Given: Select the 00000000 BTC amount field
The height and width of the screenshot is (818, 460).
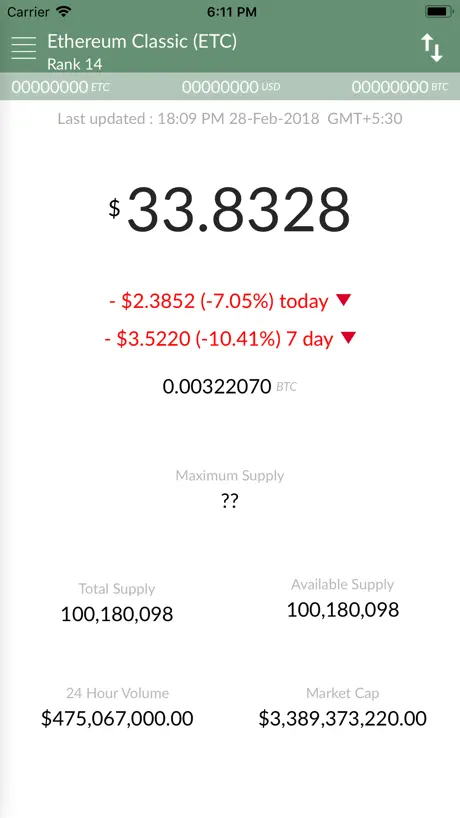Looking at the screenshot, I should tap(400, 87).
